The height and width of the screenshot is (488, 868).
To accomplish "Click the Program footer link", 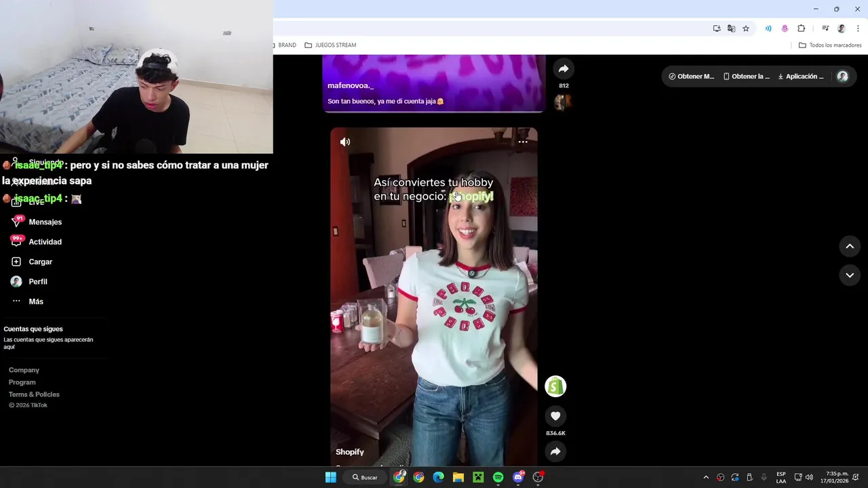I will click(x=22, y=382).
